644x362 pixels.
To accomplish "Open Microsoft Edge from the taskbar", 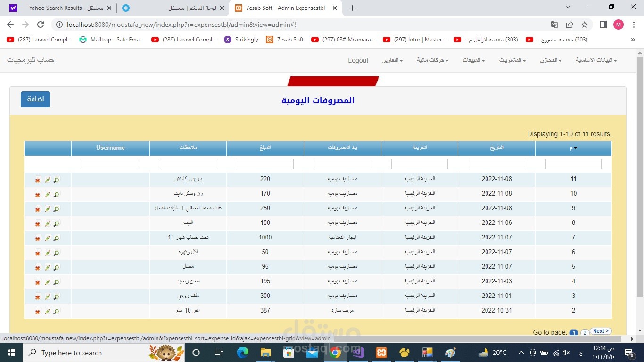I will [243, 353].
